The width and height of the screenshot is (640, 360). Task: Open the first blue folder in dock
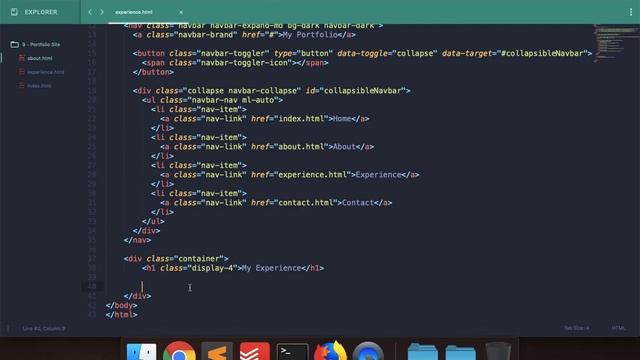point(422,352)
